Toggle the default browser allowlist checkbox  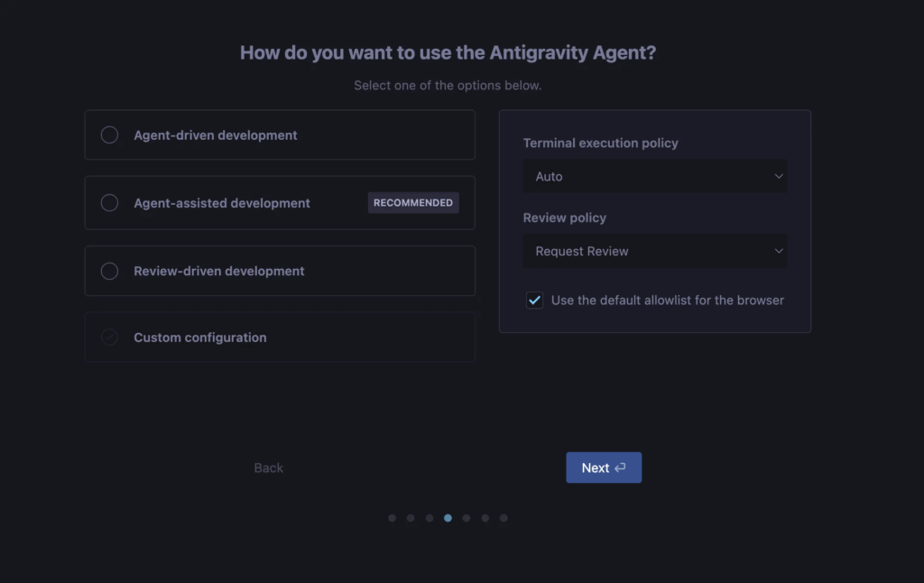pos(535,301)
